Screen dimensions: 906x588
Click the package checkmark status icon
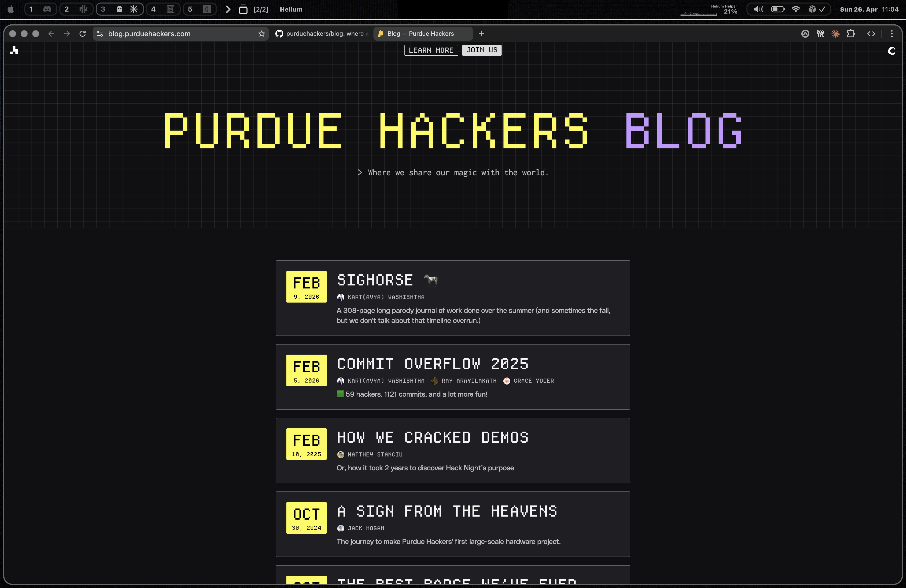pos(817,9)
